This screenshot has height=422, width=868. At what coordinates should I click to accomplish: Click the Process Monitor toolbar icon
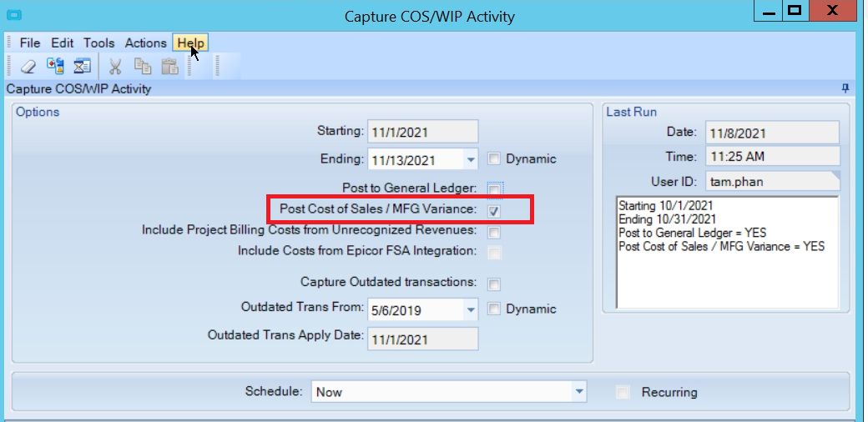(82, 67)
